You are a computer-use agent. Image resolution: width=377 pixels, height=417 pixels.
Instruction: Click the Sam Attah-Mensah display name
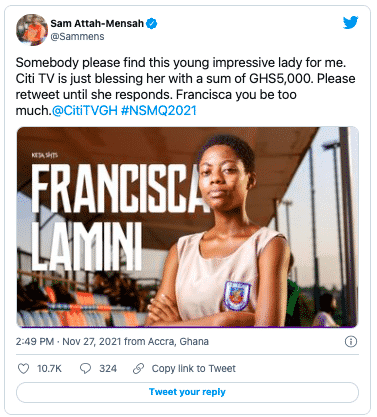[x=97, y=23]
